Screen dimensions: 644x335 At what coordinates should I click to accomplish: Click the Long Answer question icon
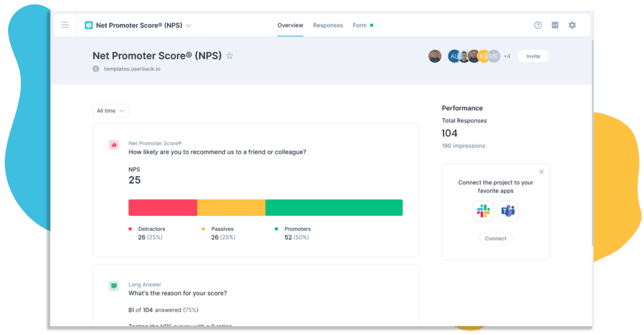point(114,286)
